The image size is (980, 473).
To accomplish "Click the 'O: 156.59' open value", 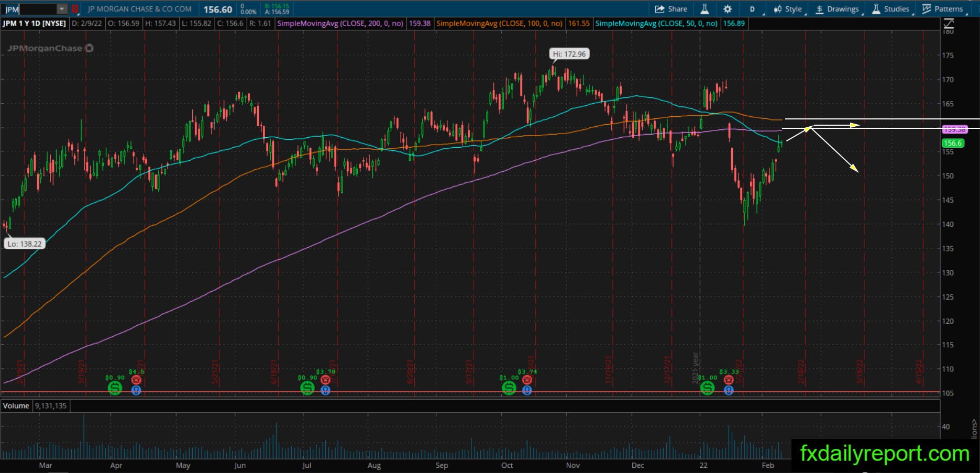I will pyautogui.click(x=124, y=24).
